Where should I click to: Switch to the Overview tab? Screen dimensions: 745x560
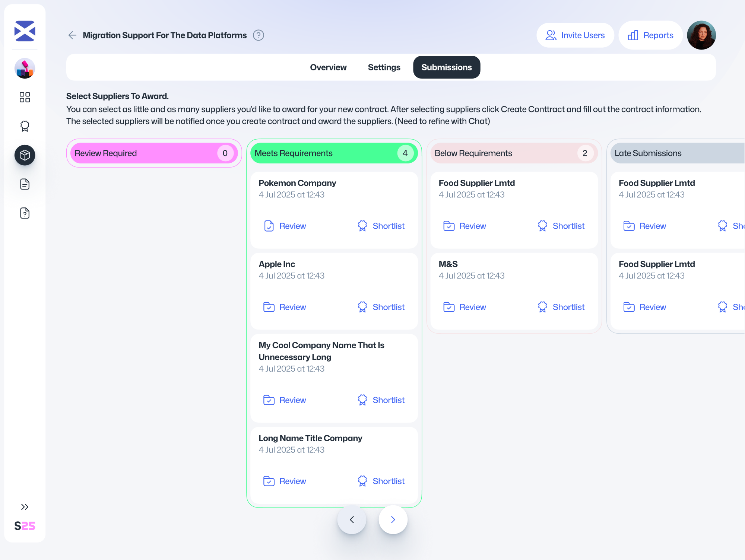pos(328,67)
